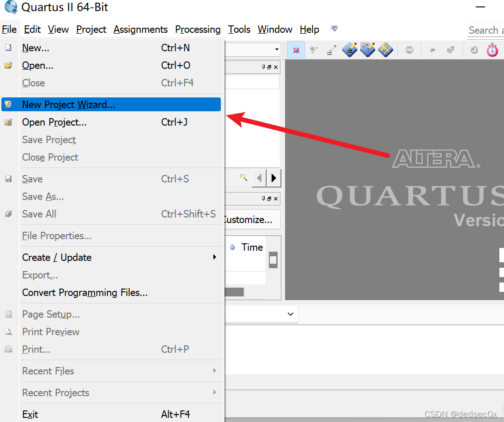Viewport: 504px width, 422px height.
Task: Minimize the Quartus II window
Action: pyautogui.click(x=480, y=7)
